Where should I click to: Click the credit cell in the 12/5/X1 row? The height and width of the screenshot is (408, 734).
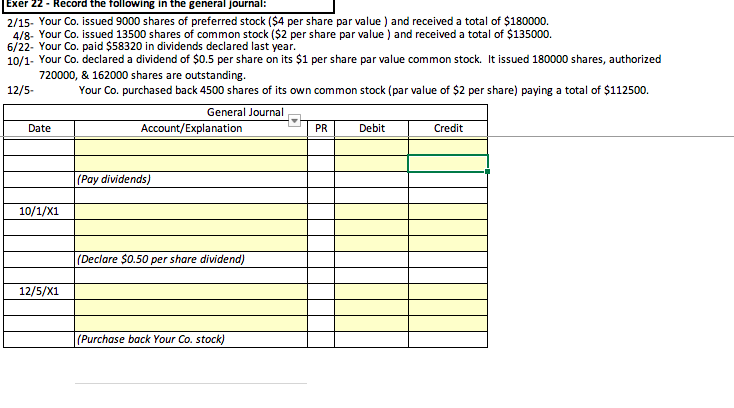(x=448, y=291)
